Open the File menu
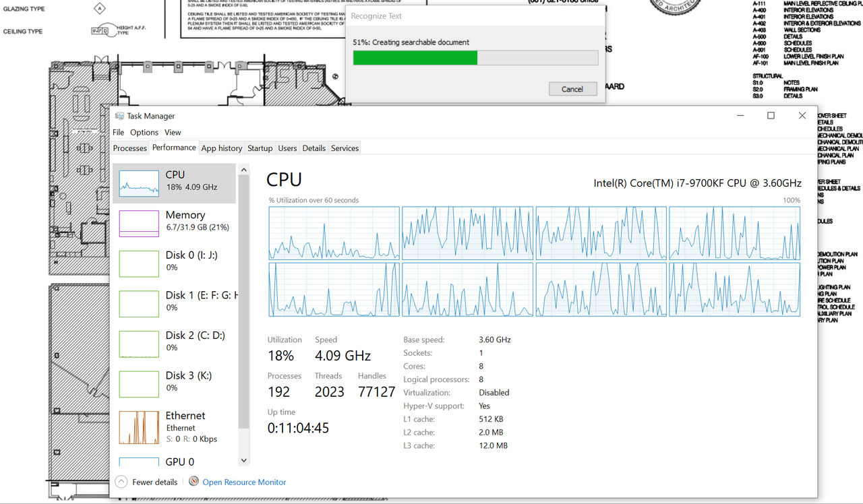The width and height of the screenshot is (863, 504). (118, 132)
